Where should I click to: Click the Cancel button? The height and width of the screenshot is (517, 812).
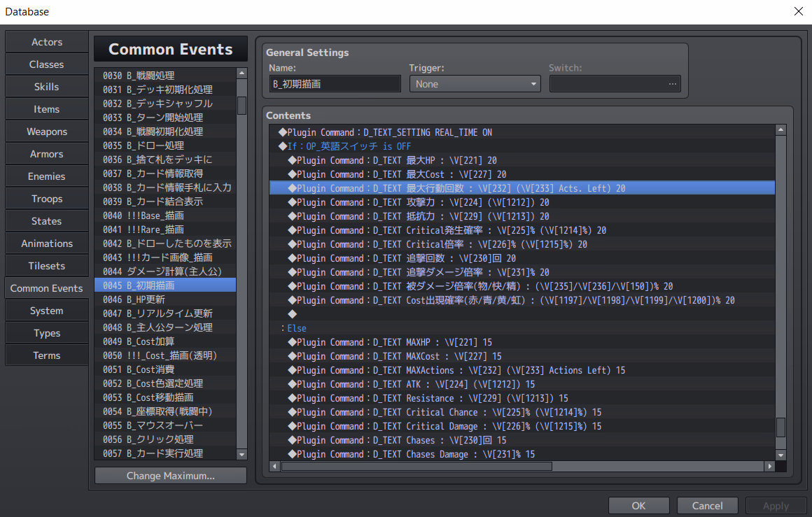(x=707, y=505)
